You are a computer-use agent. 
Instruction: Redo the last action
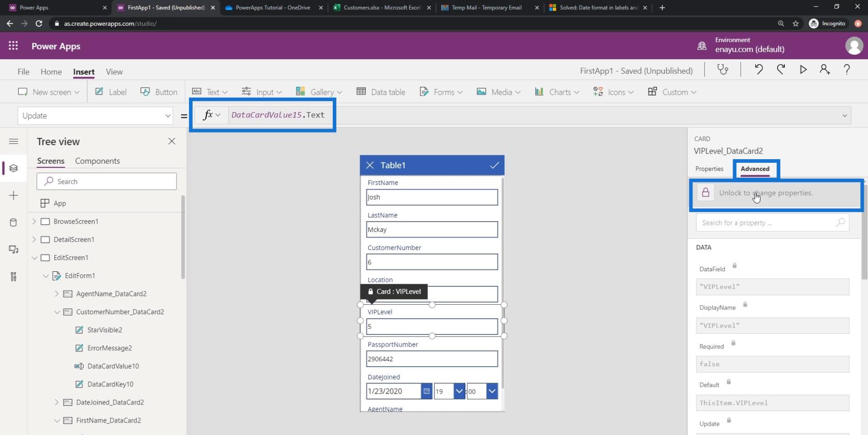[781, 70]
